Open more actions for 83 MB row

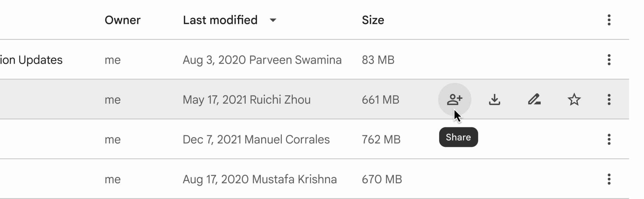coord(609,60)
